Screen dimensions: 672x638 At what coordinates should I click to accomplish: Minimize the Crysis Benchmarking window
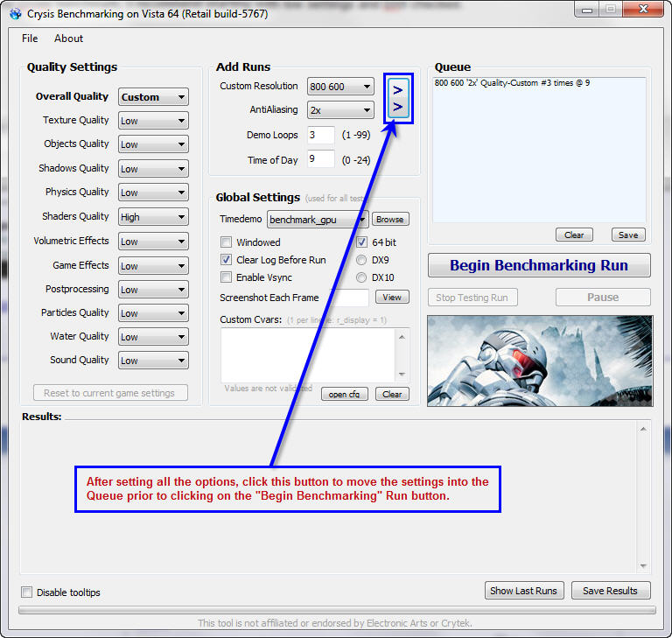[x=587, y=10]
